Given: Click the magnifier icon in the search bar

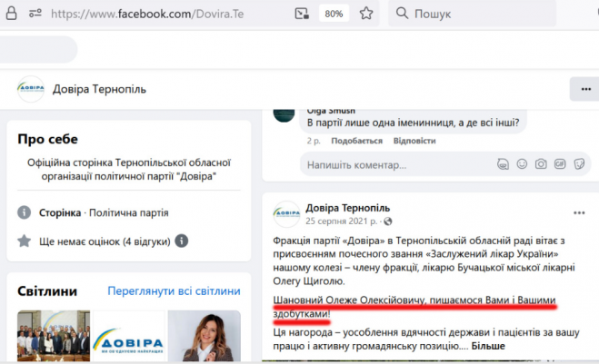Looking at the screenshot, I should pos(402,14).
